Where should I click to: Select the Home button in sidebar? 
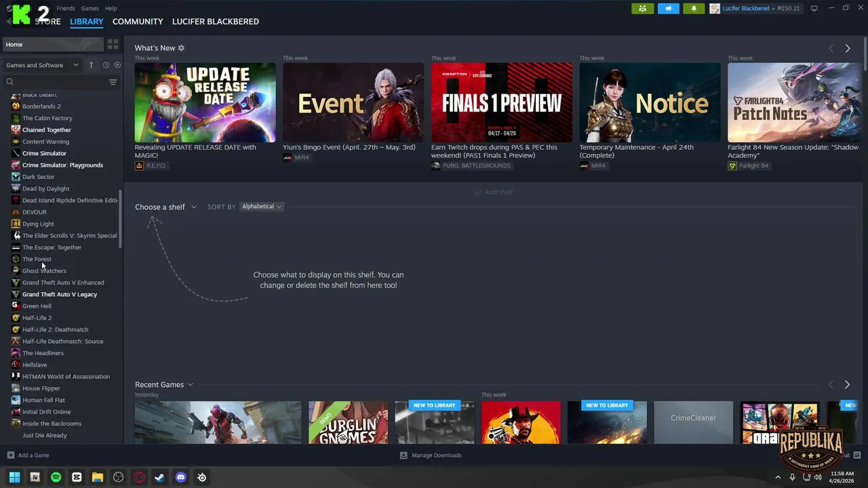(x=53, y=44)
